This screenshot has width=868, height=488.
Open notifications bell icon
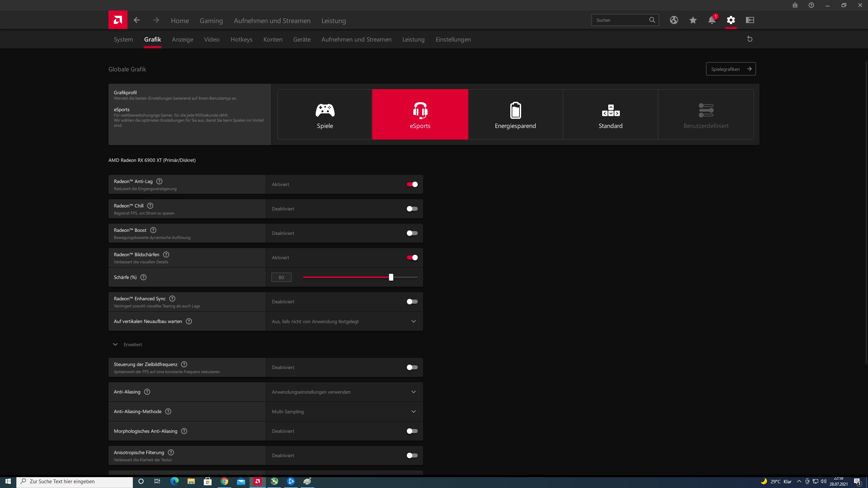pyautogui.click(x=712, y=20)
